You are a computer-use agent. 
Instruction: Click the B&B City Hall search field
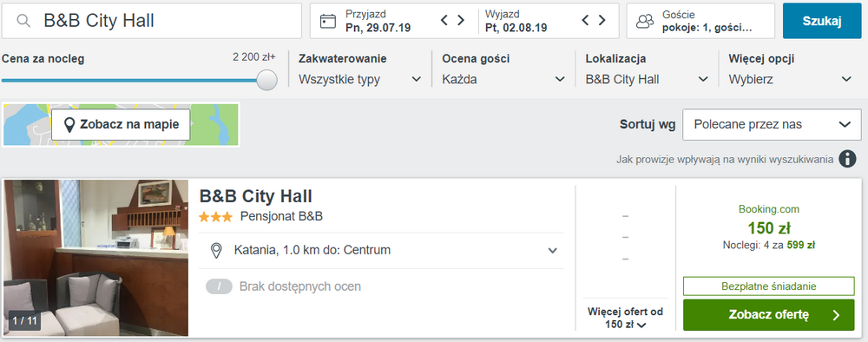point(152,21)
